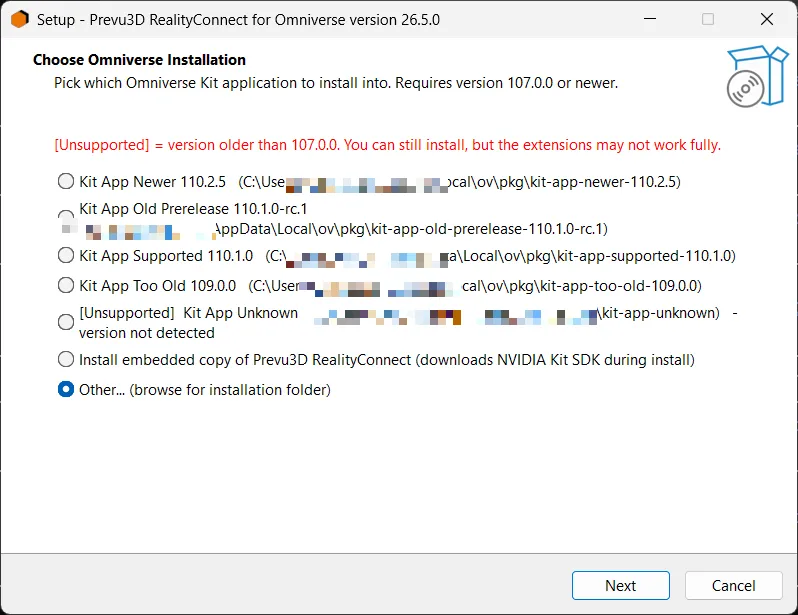Click the installer box and disc icon
798x615 pixels.
pyautogui.click(x=757, y=76)
